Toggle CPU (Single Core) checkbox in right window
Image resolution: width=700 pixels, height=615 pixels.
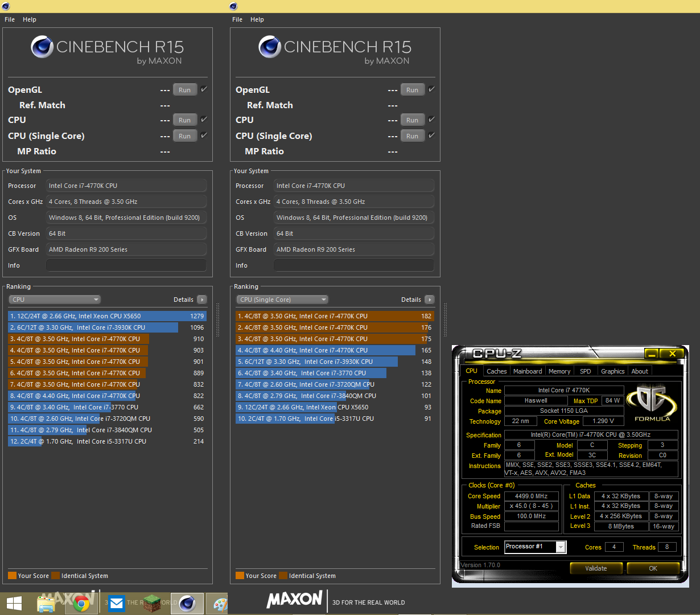431,136
